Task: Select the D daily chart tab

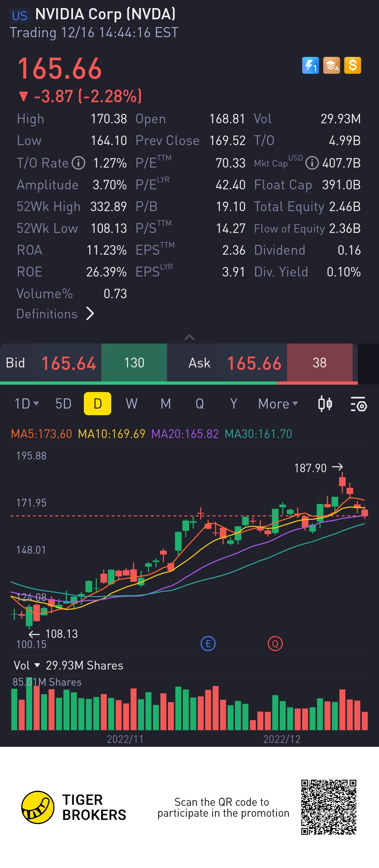Action: tap(98, 404)
